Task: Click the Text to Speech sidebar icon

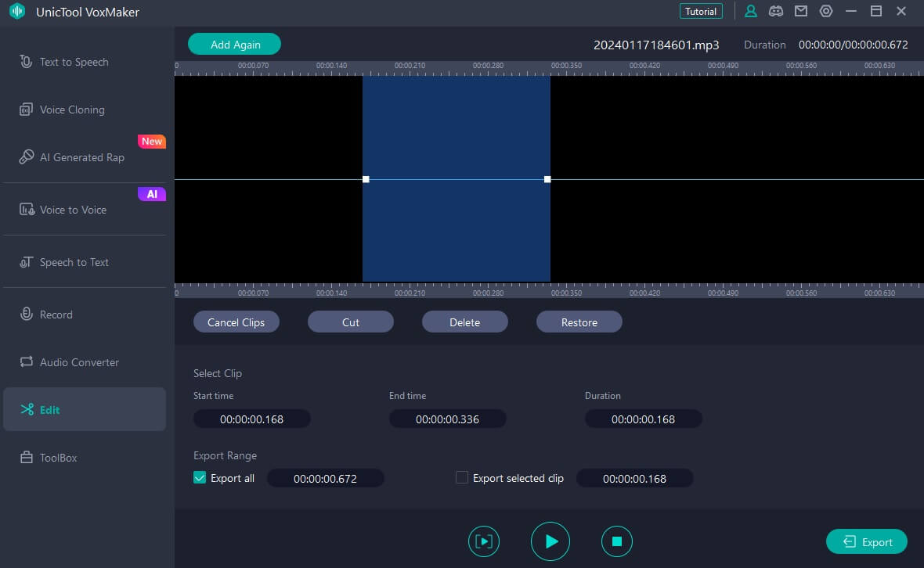Action: tap(26, 62)
